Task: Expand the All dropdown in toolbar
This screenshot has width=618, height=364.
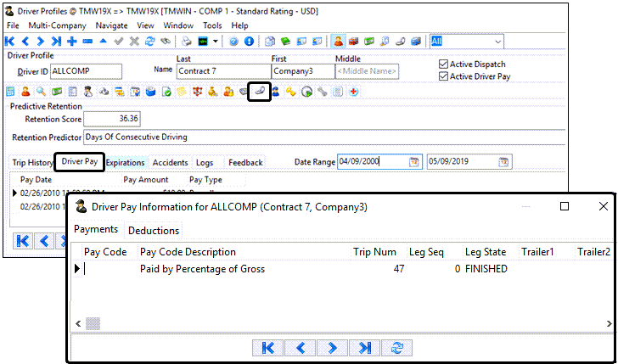Action: click(497, 41)
